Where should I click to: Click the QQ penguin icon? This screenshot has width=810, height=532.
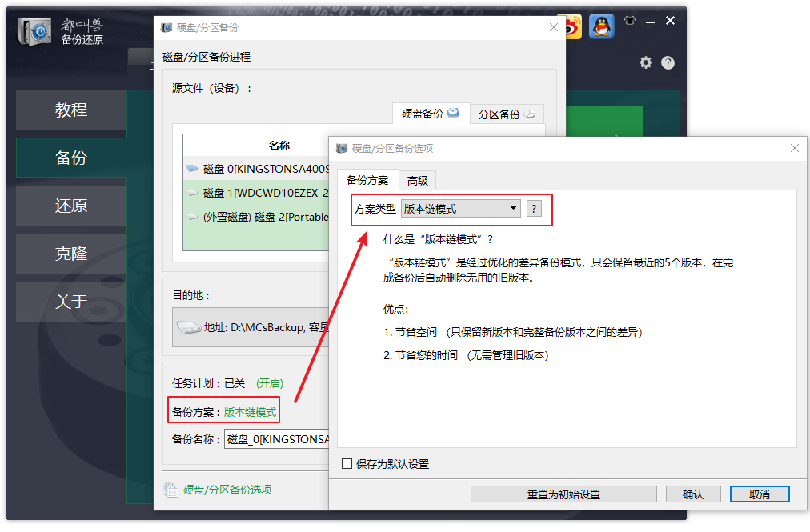(601, 26)
